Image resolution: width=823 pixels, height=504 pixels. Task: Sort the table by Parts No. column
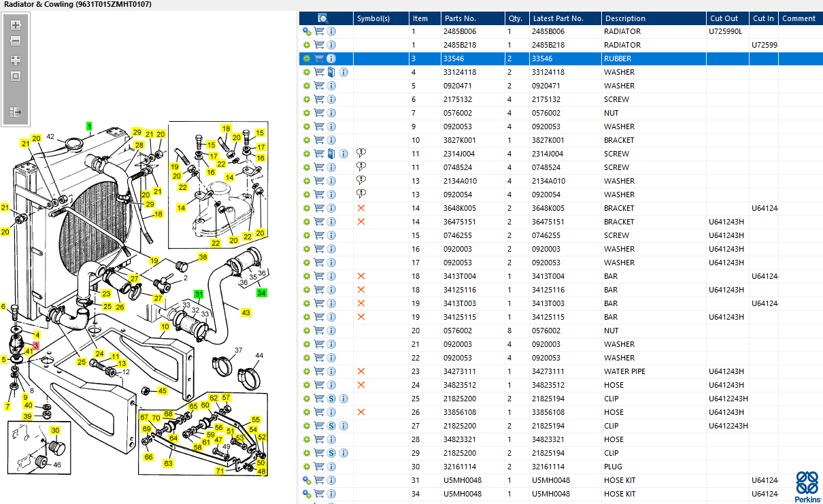click(460, 18)
